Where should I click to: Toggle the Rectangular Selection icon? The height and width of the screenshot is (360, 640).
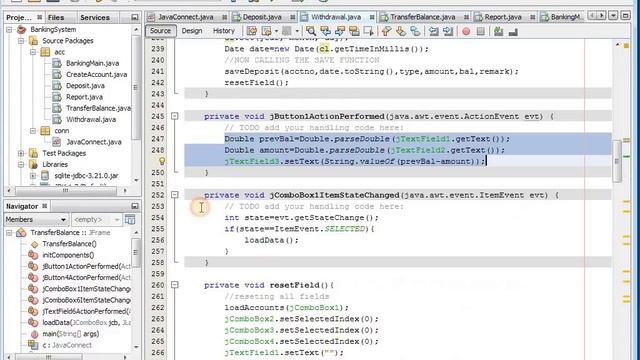pyautogui.click(x=369, y=31)
